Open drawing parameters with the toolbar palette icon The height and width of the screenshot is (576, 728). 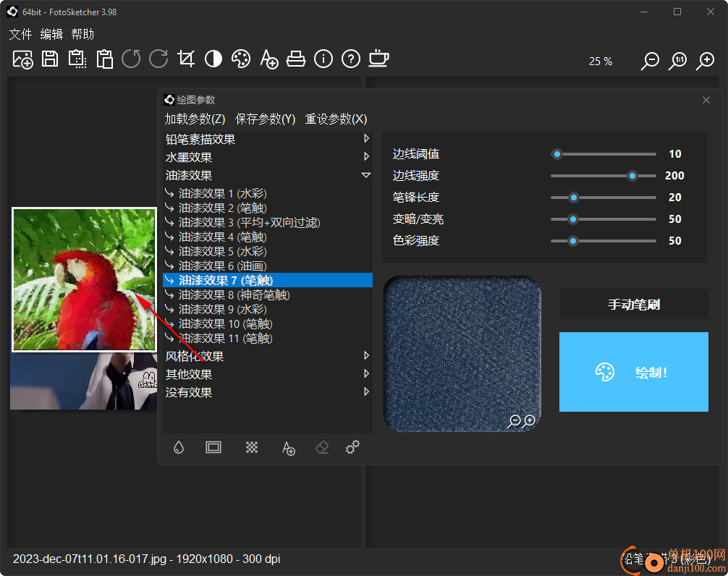(x=241, y=59)
